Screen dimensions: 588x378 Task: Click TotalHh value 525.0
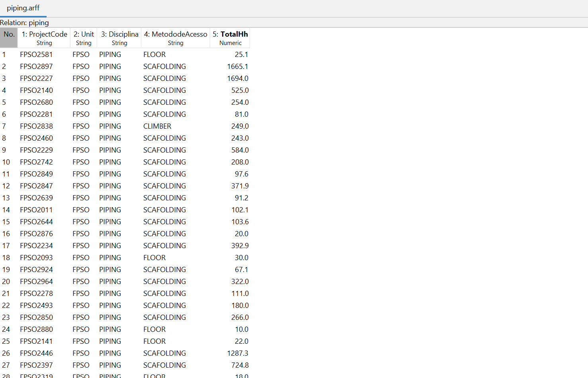tap(240, 90)
